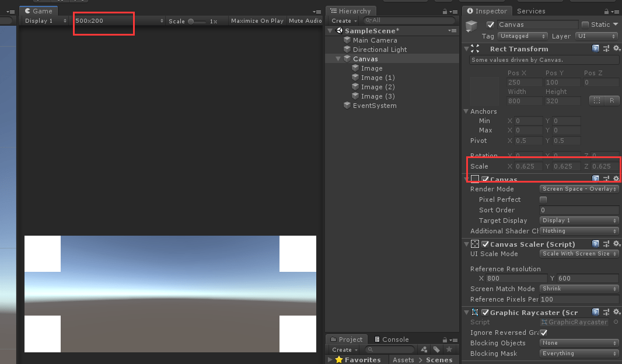Click the raw edit mode R button
Viewport: 622px width, 364px height.
(611, 101)
